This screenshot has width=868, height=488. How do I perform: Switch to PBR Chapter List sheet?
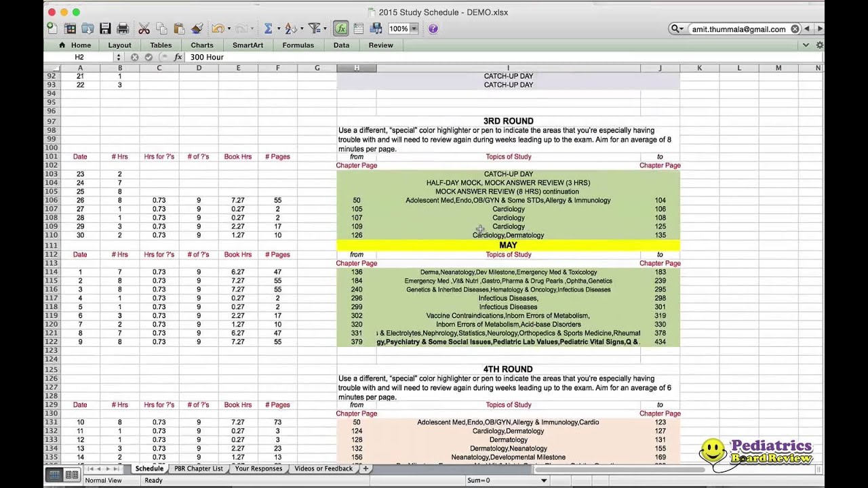tap(199, 468)
